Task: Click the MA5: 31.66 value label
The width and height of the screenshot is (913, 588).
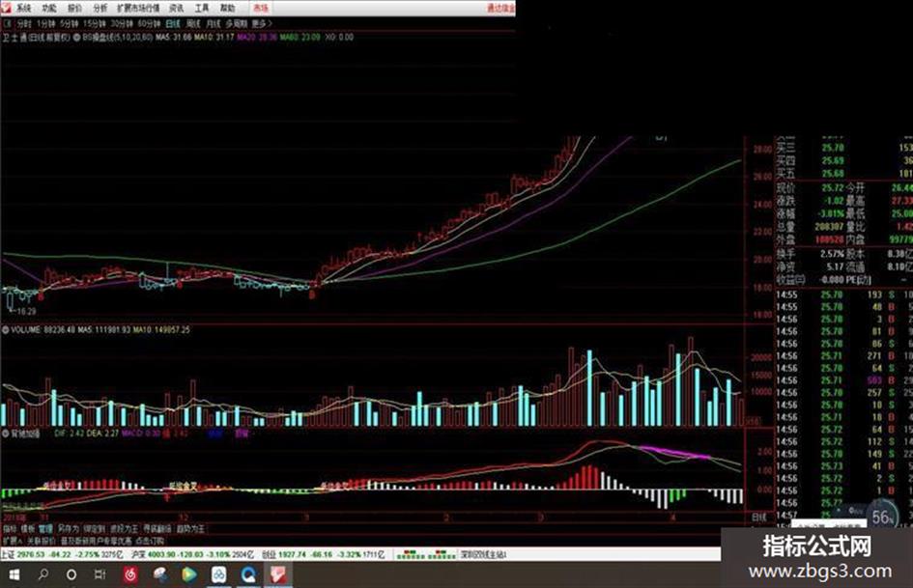Action: click(x=173, y=38)
